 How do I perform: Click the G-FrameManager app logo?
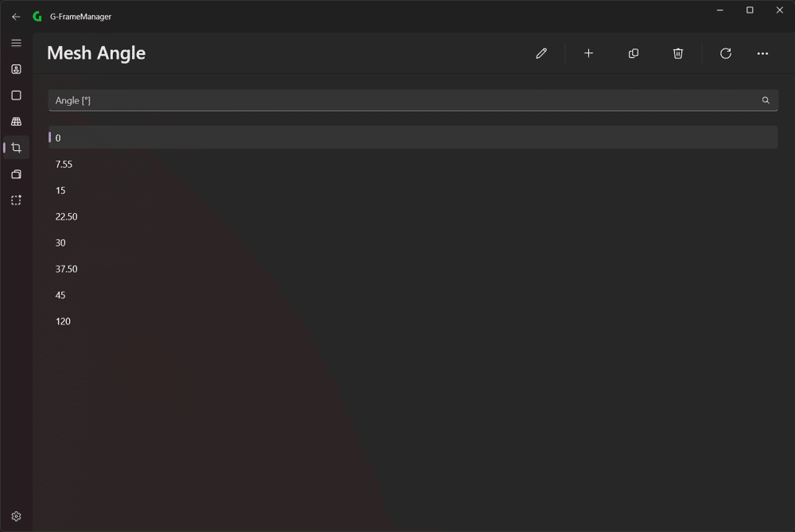pos(37,17)
